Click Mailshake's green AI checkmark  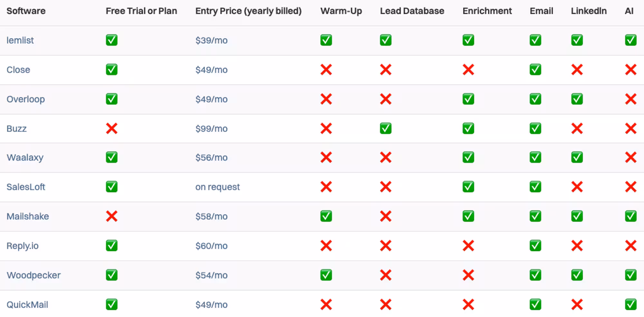coord(630,216)
